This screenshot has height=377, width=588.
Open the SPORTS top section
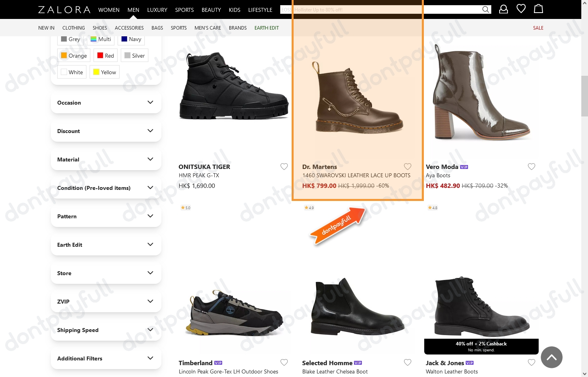coord(184,10)
